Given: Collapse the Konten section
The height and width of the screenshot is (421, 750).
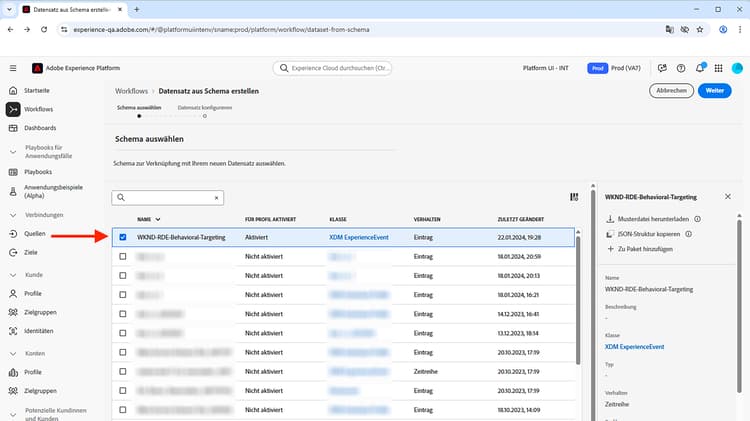Looking at the screenshot, I should pos(13,354).
